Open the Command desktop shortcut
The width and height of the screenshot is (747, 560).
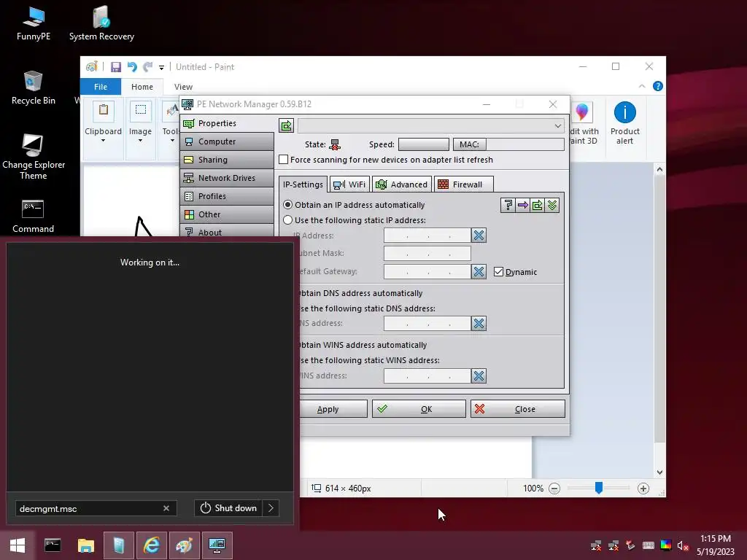33,216
